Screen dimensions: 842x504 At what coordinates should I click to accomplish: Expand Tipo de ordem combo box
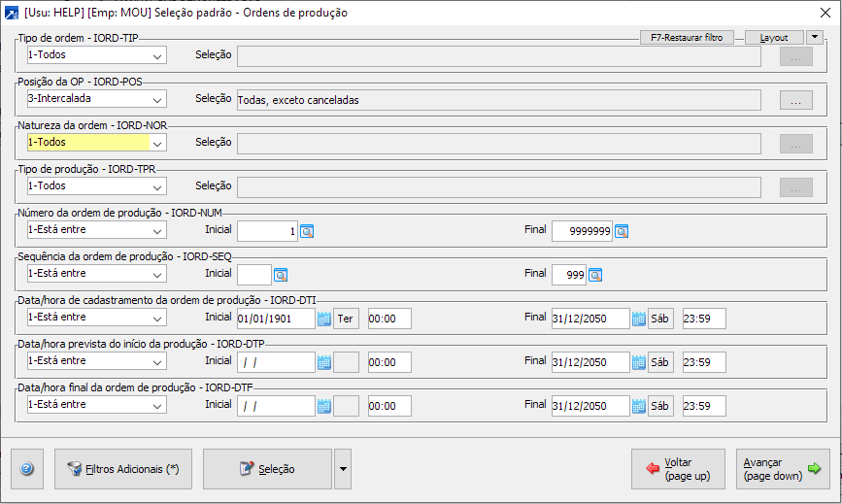click(157, 55)
